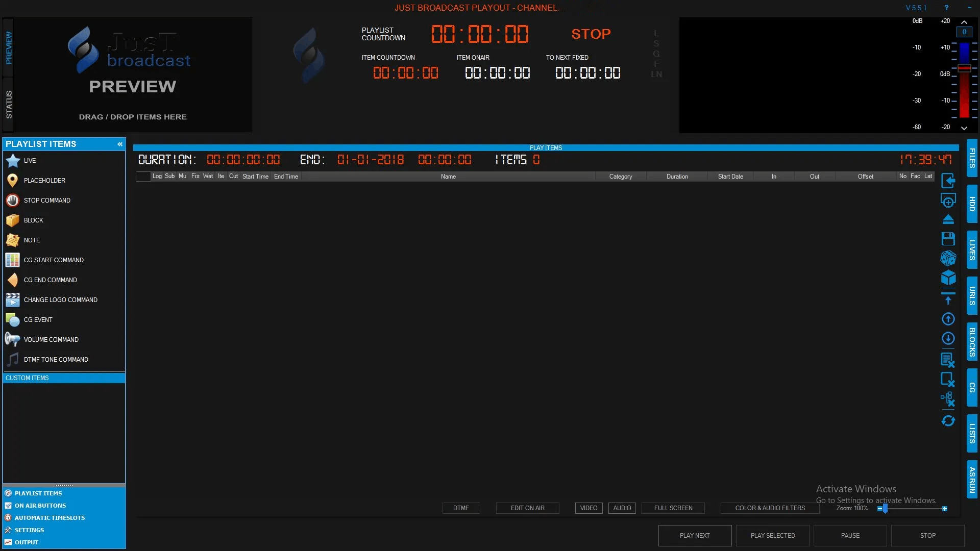The image size is (980, 551).
Task: Open the PLAYLIST ITEMS section
Action: (x=38, y=493)
